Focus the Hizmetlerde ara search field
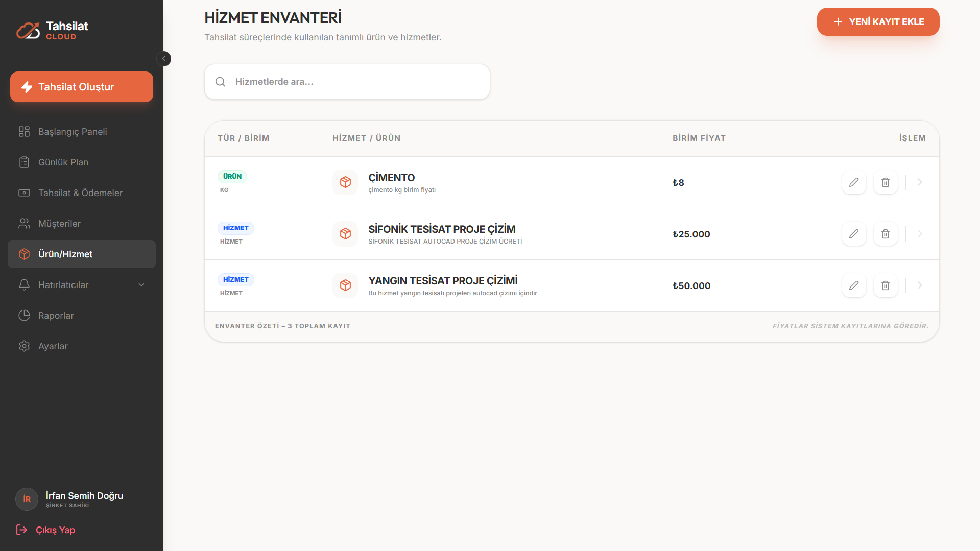Screen dimensions: 980x551 347,82
